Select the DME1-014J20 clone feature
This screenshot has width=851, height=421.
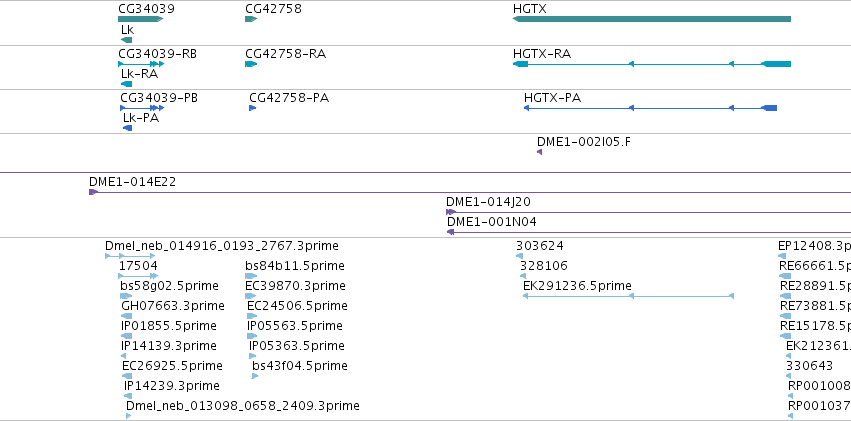click(x=649, y=212)
